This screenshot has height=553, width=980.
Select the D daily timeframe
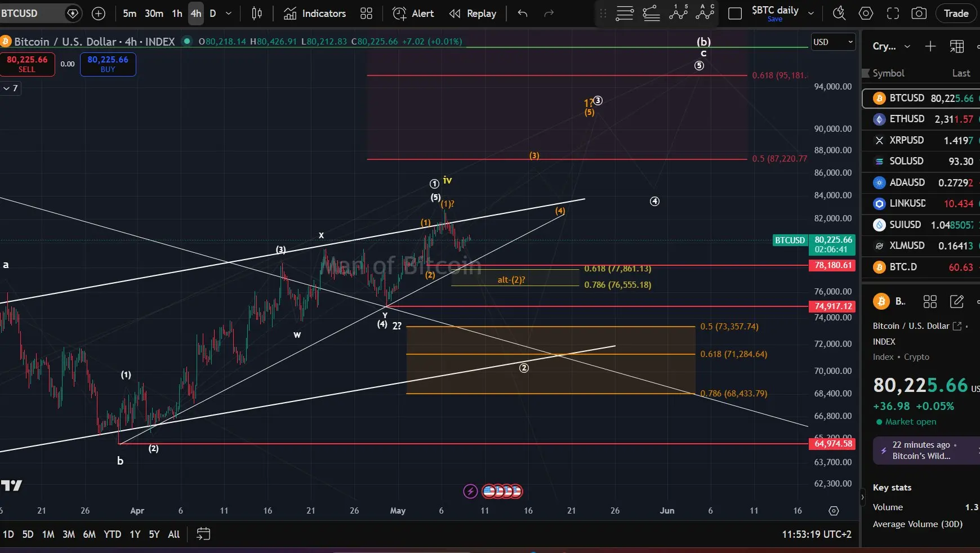point(213,14)
